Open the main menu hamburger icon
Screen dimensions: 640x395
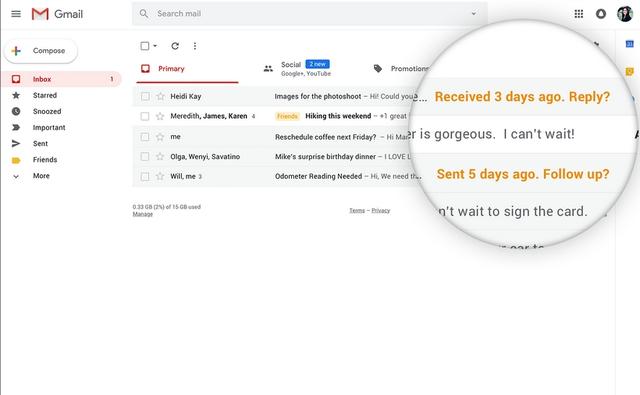[x=16, y=14]
